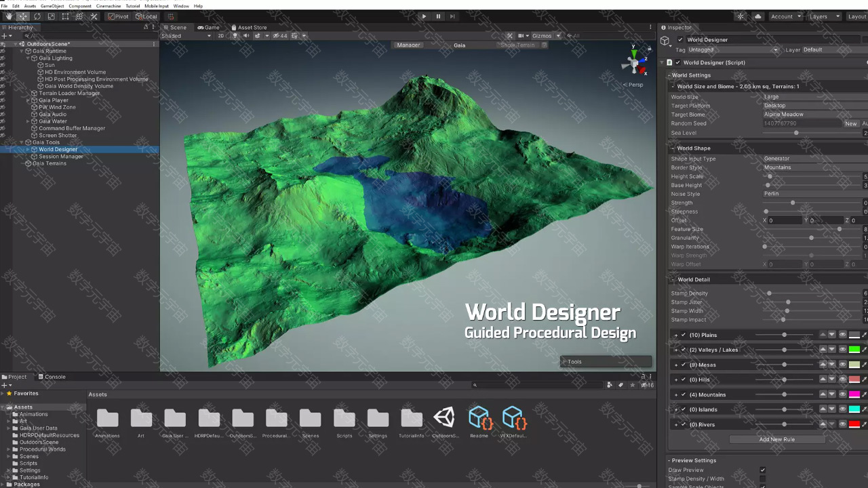868x488 pixels.
Task: Click the Islands rule slider
Action: tap(785, 409)
